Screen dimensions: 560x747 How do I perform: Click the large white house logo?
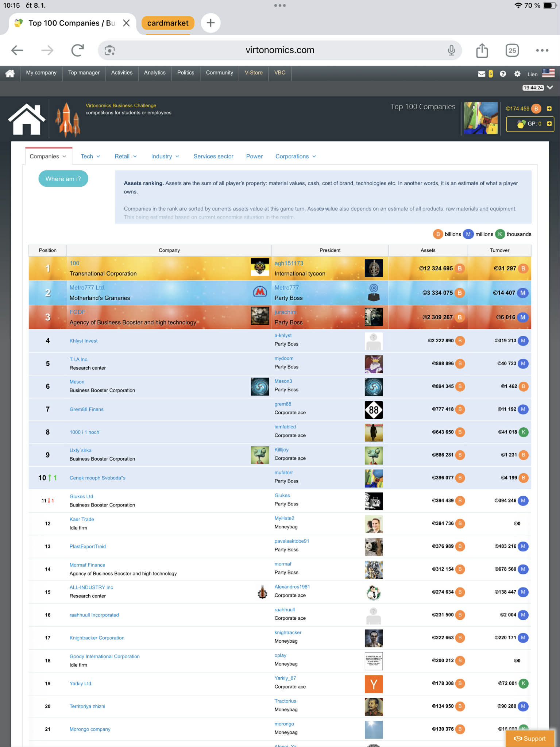[x=27, y=119]
